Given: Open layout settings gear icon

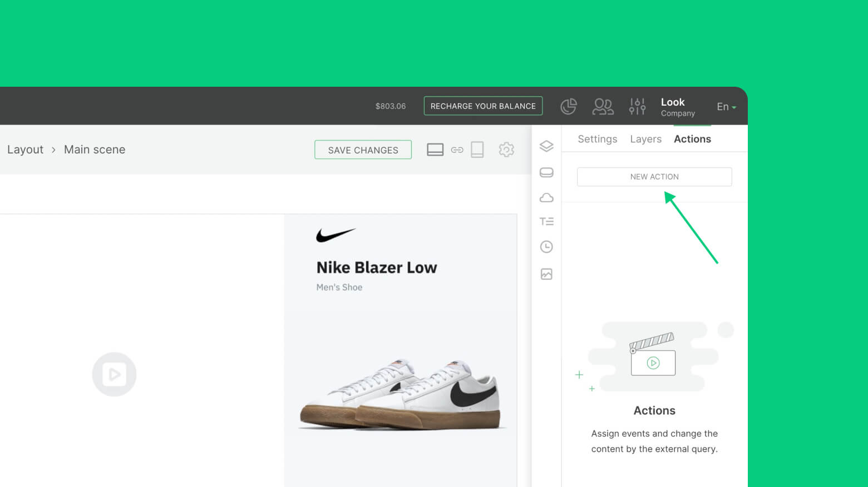Looking at the screenshot, I should (x=506, y=150).
